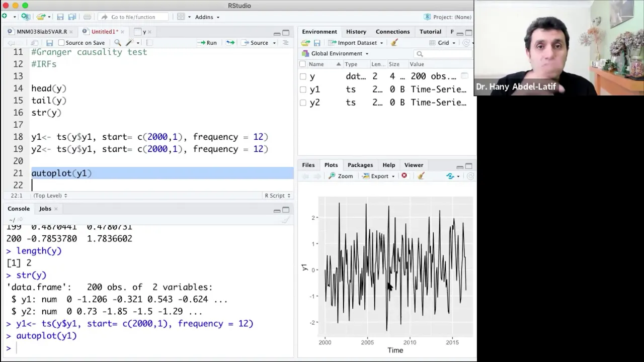This screenshot has height=362, width=644.
Task: Save all open documents icon
Action: (x=72, y=17)
